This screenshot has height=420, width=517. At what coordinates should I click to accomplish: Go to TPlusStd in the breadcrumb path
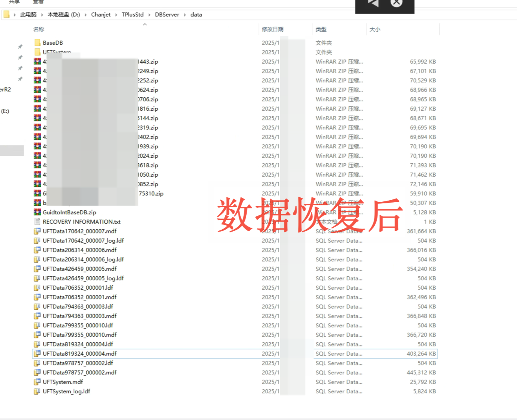(132, 15)
